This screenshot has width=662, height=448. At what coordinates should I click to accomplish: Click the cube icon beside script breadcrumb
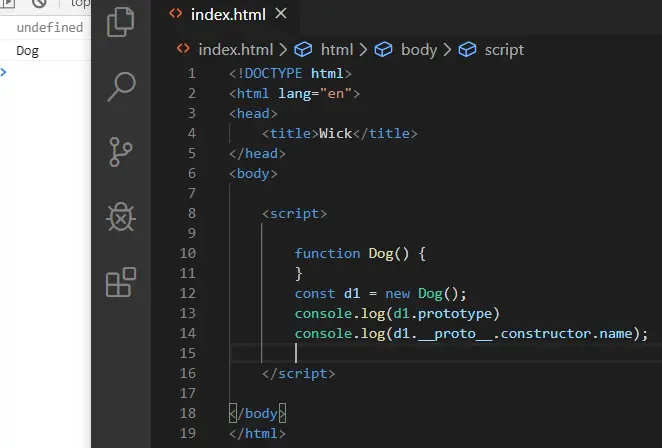467,50
